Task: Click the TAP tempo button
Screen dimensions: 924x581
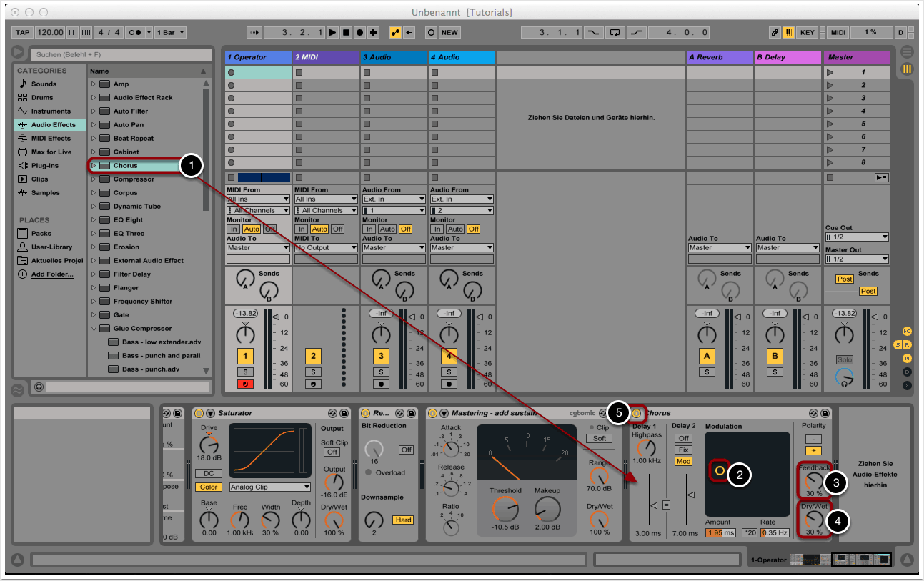Action: click(x=23, y=33)
